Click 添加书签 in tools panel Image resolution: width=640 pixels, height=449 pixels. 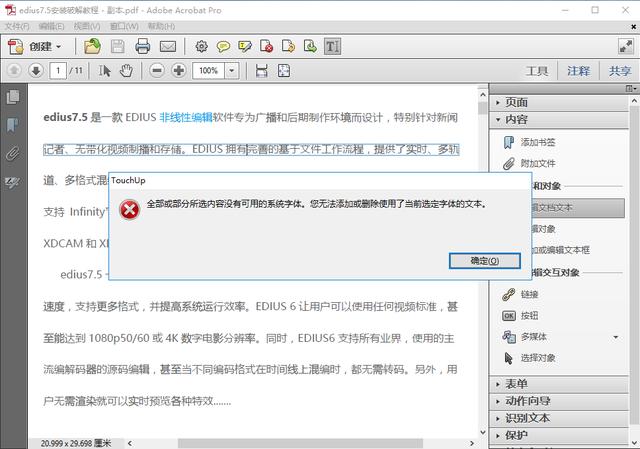[529, 142]
